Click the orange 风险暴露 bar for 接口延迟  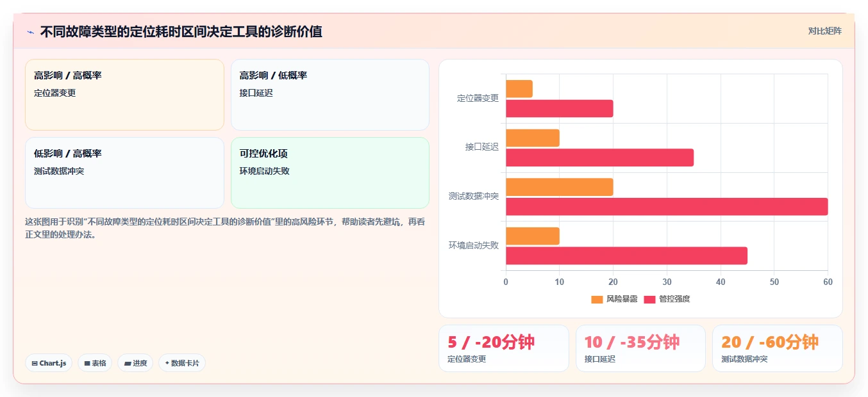[x=533, y=138]
